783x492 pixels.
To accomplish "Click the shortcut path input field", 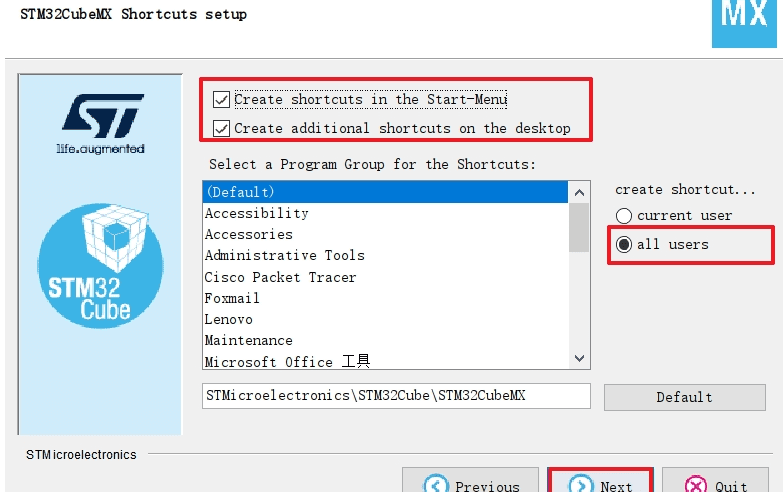I will point(396,396).
